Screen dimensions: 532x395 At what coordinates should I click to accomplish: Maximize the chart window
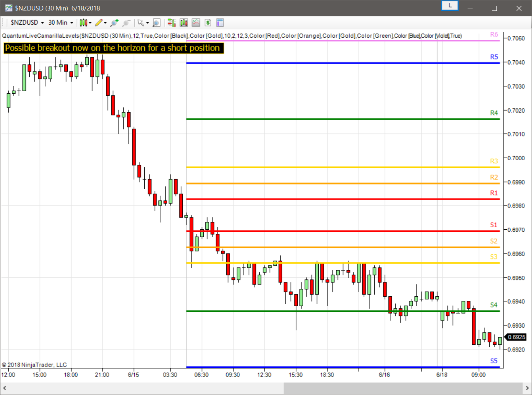[494, 8]
